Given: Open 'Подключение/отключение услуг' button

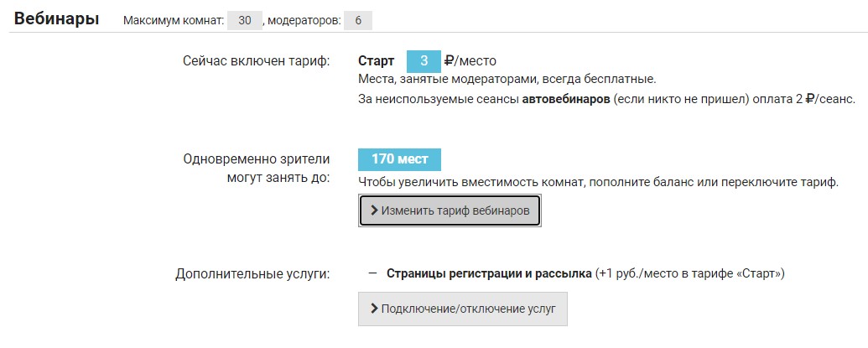Looking at the screenshot, I should point(463,309).
